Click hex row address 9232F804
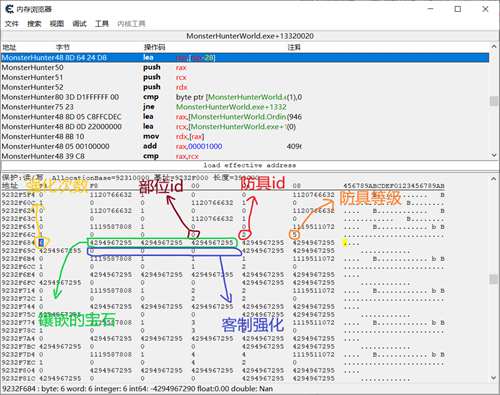 [18, 371]
